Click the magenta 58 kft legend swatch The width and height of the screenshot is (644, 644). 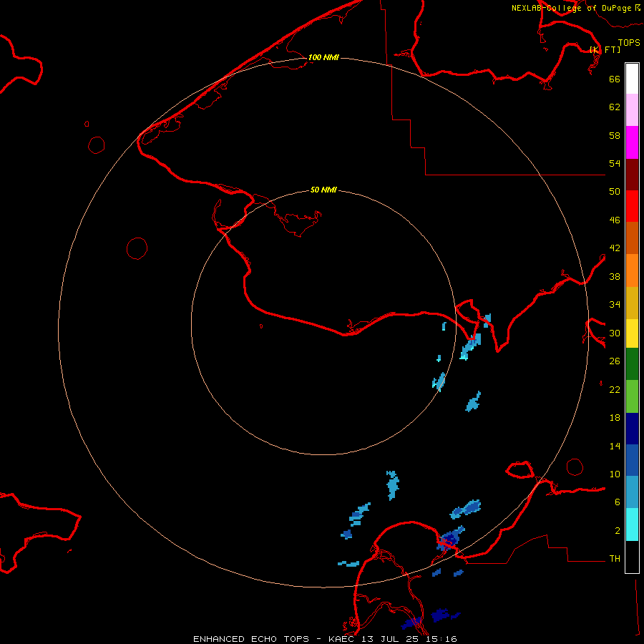point(632,142)
